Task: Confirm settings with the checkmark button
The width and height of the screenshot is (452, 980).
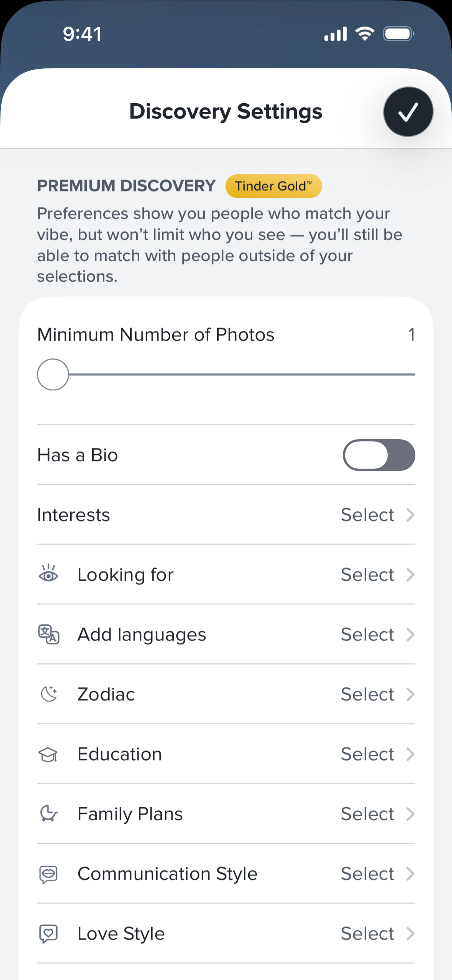Action: coord(408,112)
